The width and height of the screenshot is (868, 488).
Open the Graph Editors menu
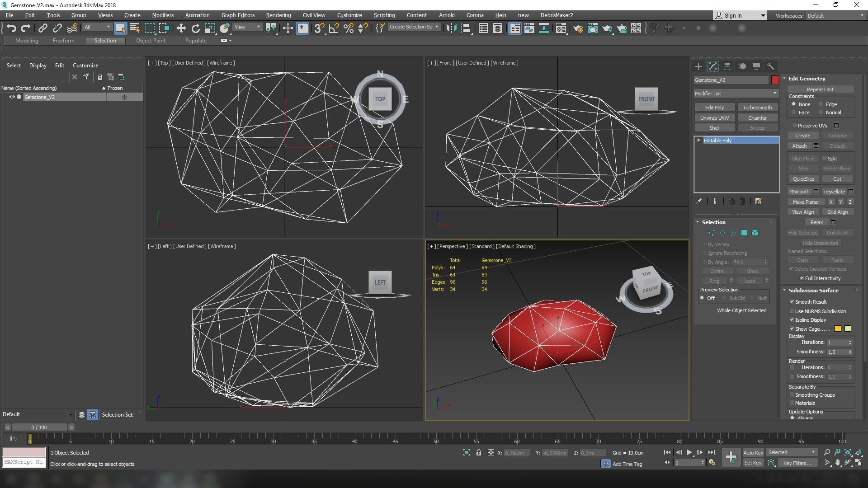tap(238, 15)
